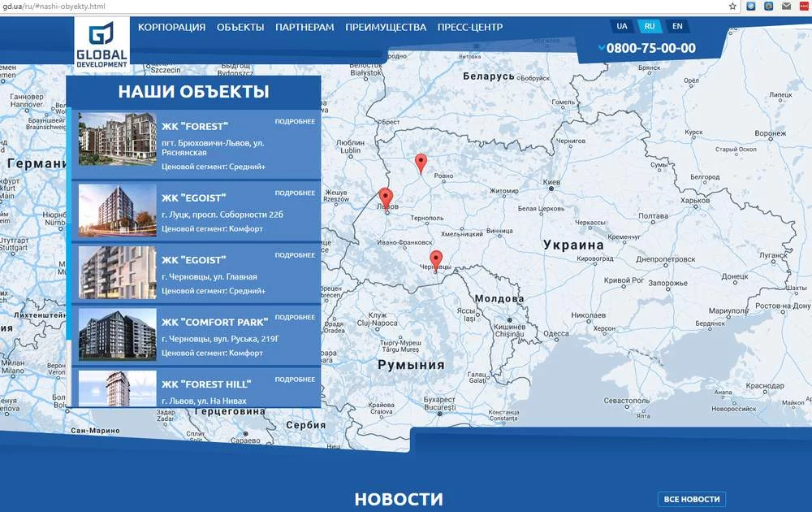
Task: Click the blue extension icon with play symbol
Action: (768, 7)
